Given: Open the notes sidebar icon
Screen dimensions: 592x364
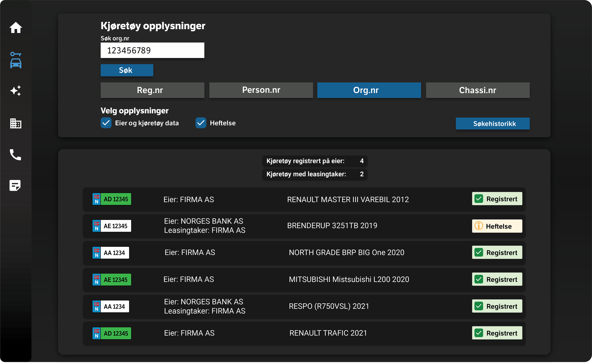Looking at the screenshot, I should coord(15,185).
